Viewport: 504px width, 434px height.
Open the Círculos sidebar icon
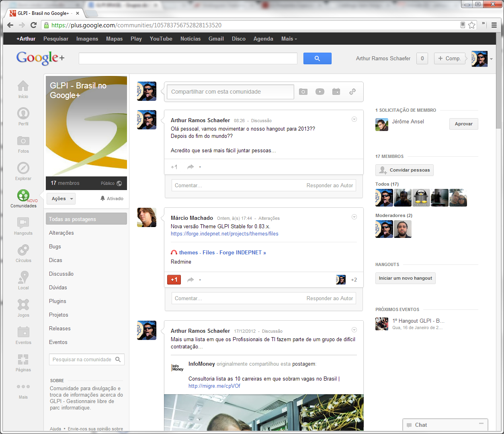tap(23, 250)
